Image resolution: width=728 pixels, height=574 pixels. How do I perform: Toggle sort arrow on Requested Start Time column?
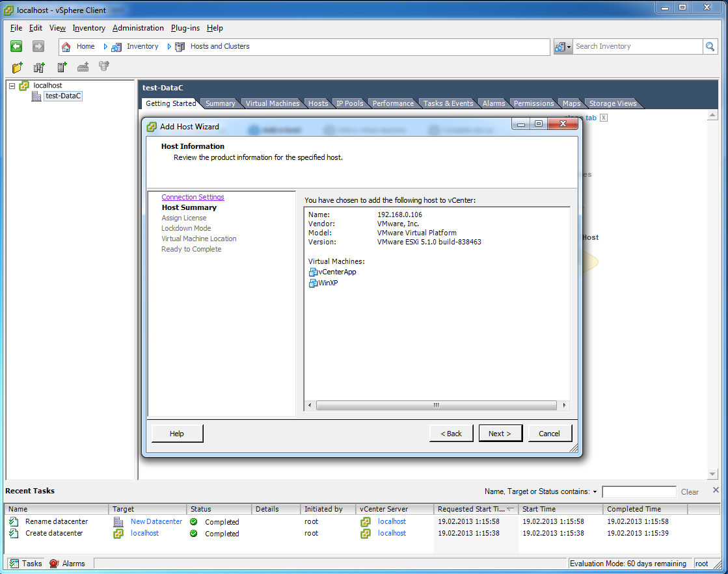click(510, 510)
